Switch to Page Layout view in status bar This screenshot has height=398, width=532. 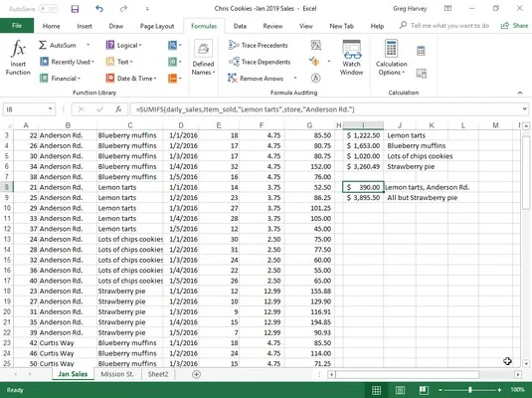click(x=400, y=390)
